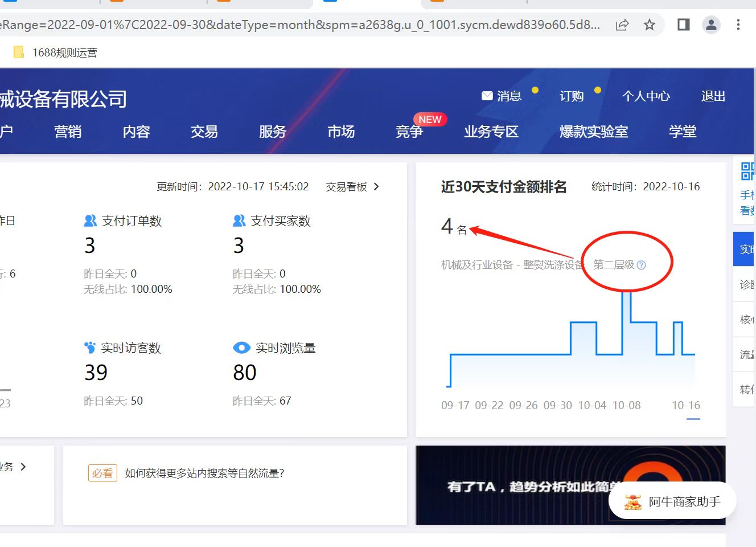Click the 消息 envelope icon
This screenshot has width=756, height=547.
487,96
